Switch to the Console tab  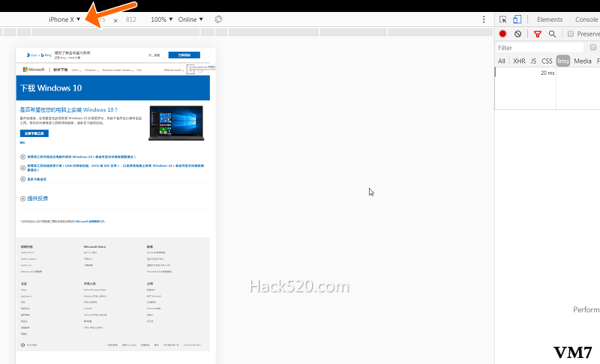tap(586, 19)
